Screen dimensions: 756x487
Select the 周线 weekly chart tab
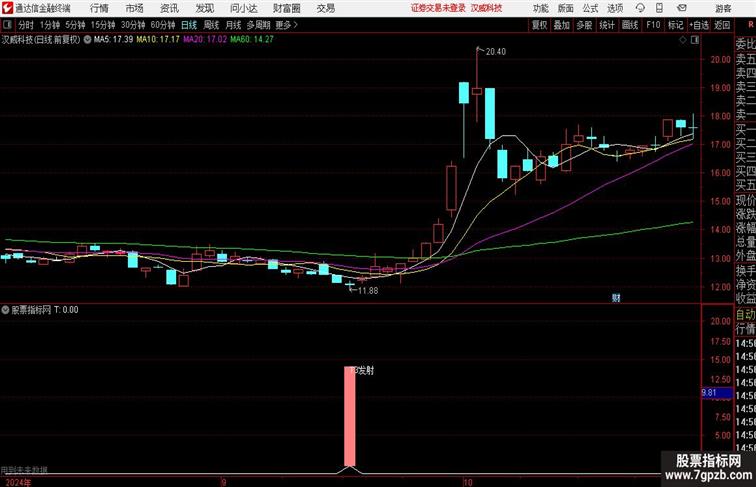tap(211, 25)
